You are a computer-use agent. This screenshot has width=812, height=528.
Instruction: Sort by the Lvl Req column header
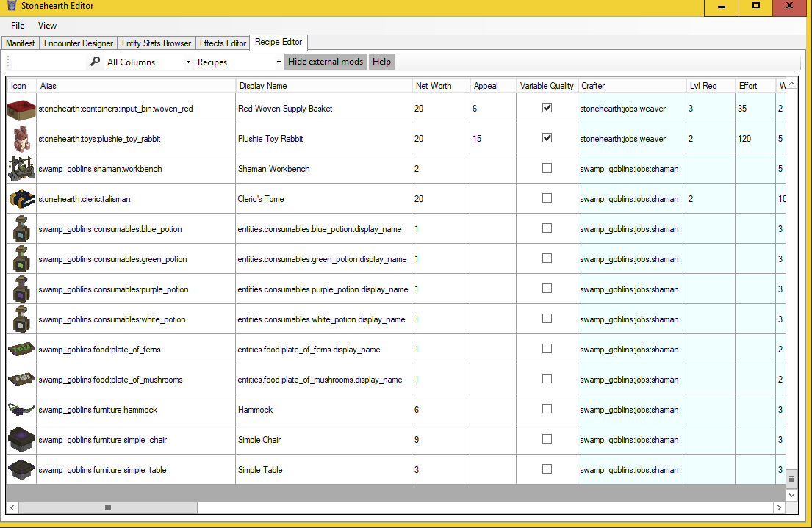point(711,86)
